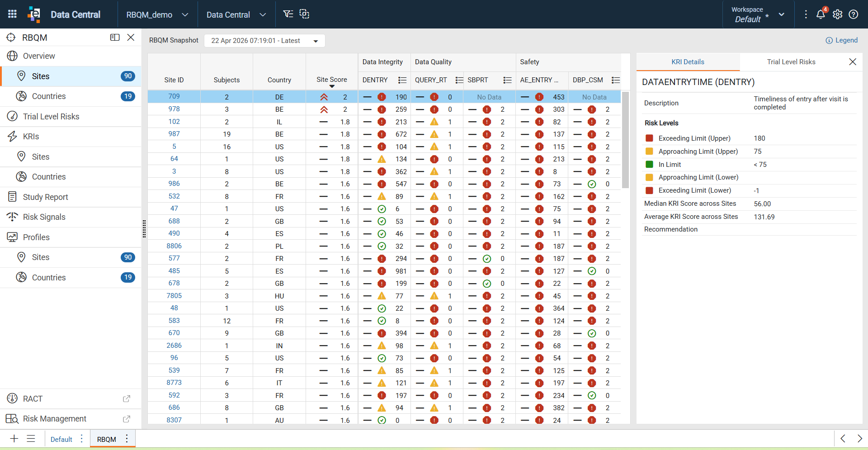The height and width of the screenshot is (450, 868).
Task: Go to previous tab arrow
Action: [x=843, y=439]
